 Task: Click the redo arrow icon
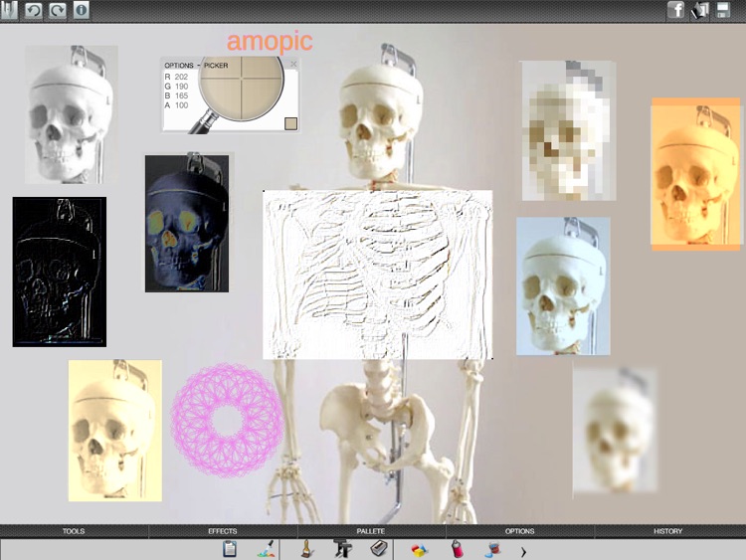(58, 10)
